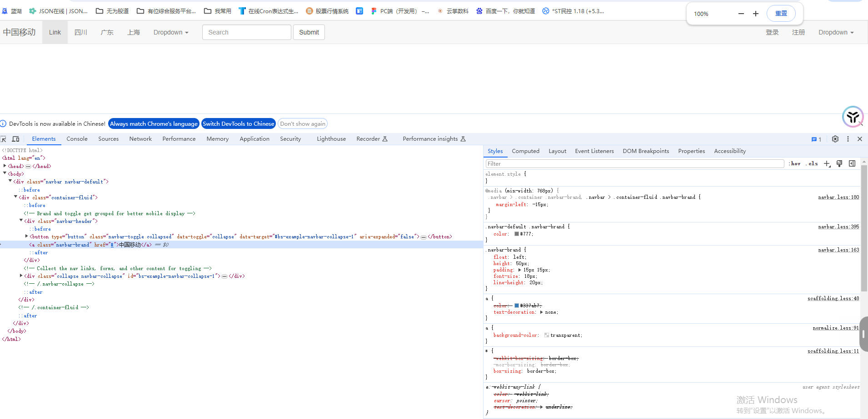Click the 中国移动 navbar brand link
The width and height of the screenshot is (868, 419).
pyautogui.click(x=20, y=32)
